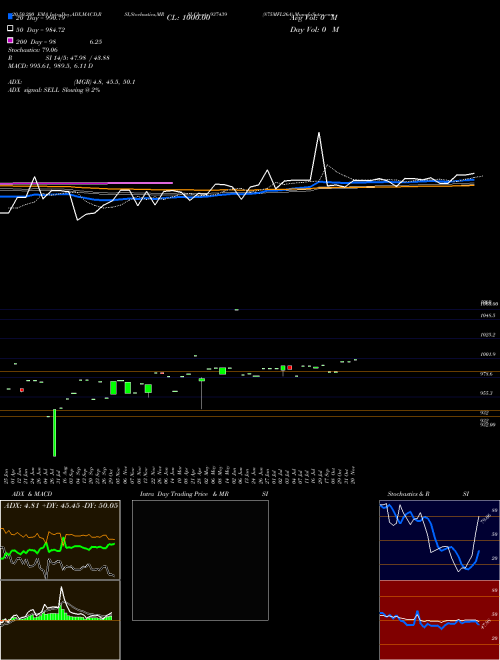
Task: Click the red RSI chart panel
Action: 439,620
